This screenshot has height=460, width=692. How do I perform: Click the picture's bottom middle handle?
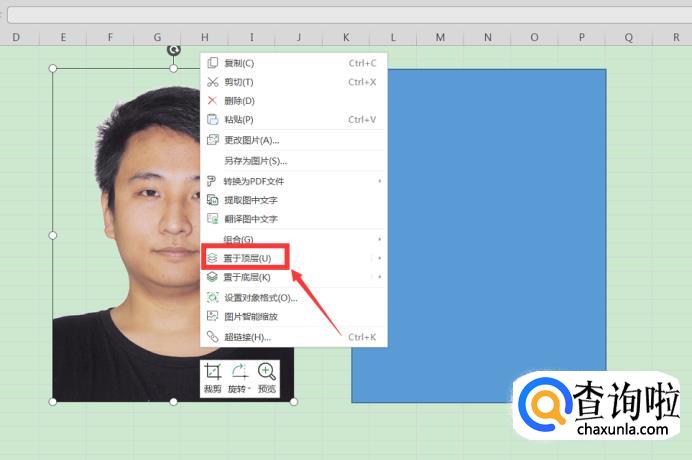pos(173,402)
